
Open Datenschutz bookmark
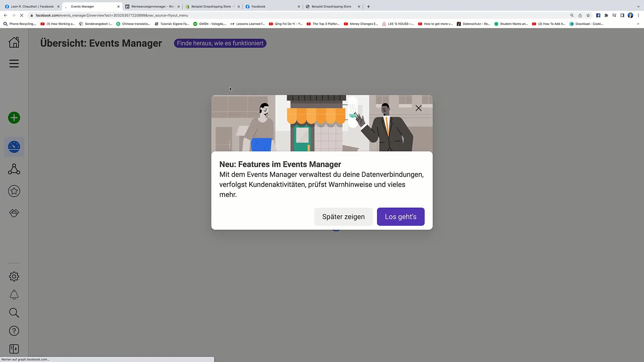[x=474, y=24]
